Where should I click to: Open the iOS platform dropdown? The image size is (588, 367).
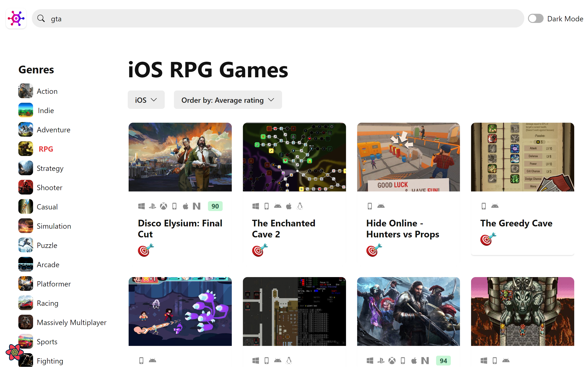coord(146,100)
